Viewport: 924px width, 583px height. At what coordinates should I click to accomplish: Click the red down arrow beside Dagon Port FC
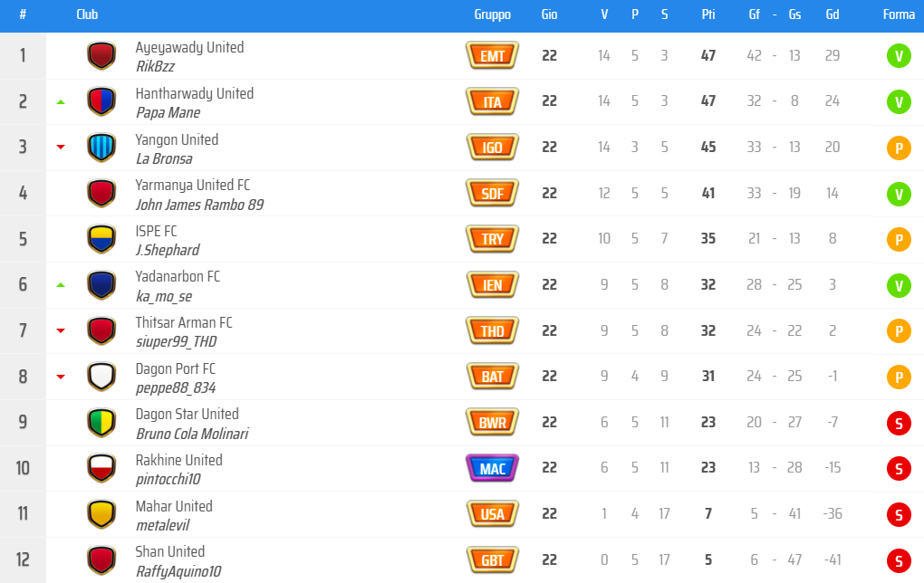61,377
